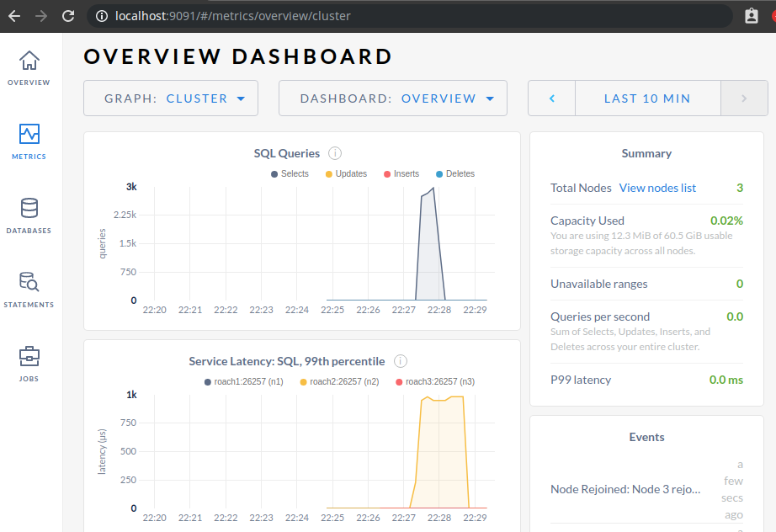The width and height of the screenshot is (776, 532).
Task: Click the Service Latency info icon
Action: (x=401, y=361)
